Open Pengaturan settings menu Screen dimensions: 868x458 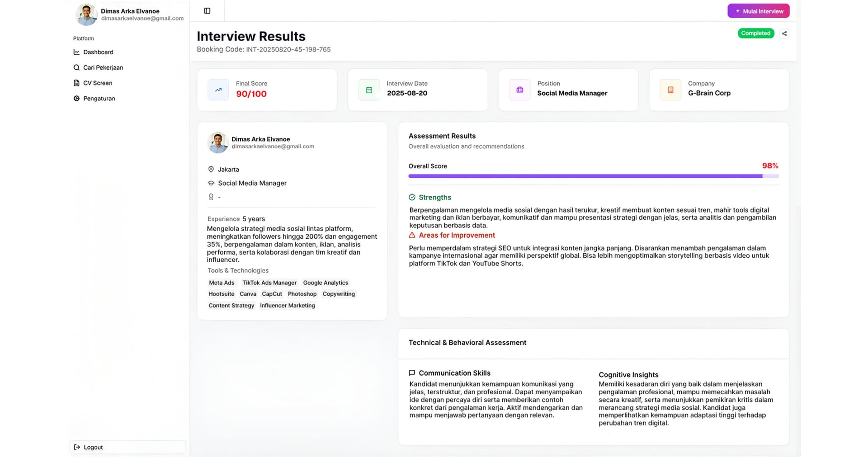[x=99, y=98]
